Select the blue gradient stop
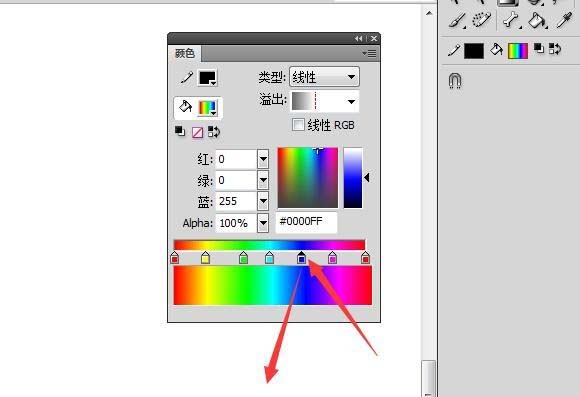Screen dimensions: 580x397 click(301, 258)
